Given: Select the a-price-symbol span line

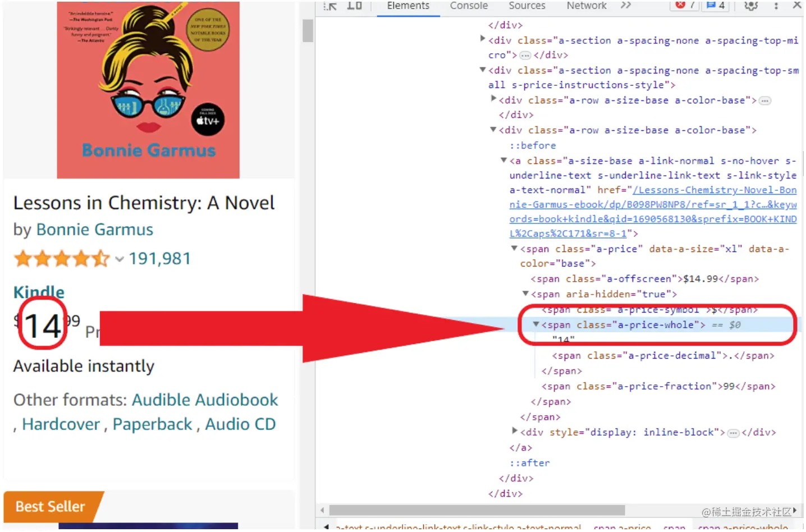Looking at the screenshot, I should click(x=649, y=310).
